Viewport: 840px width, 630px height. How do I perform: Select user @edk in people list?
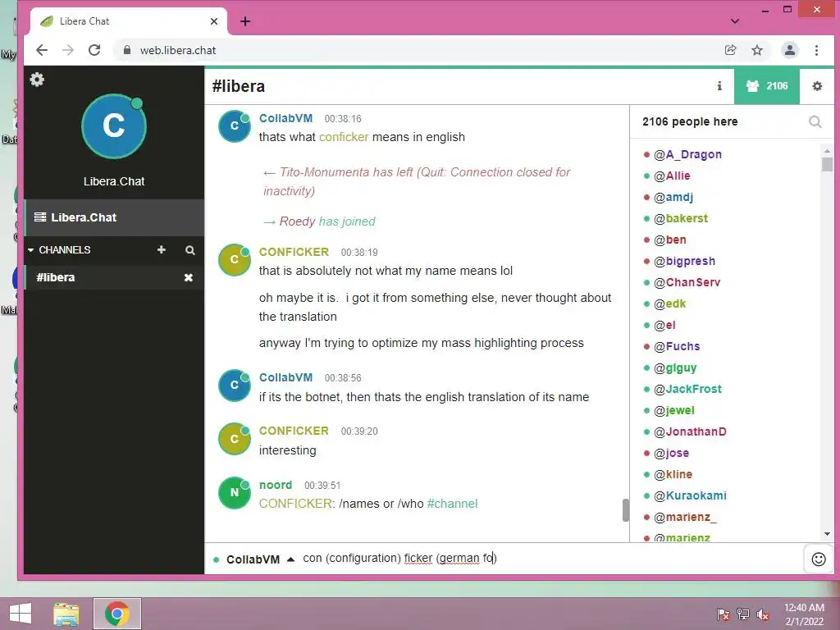pos(669,304)
